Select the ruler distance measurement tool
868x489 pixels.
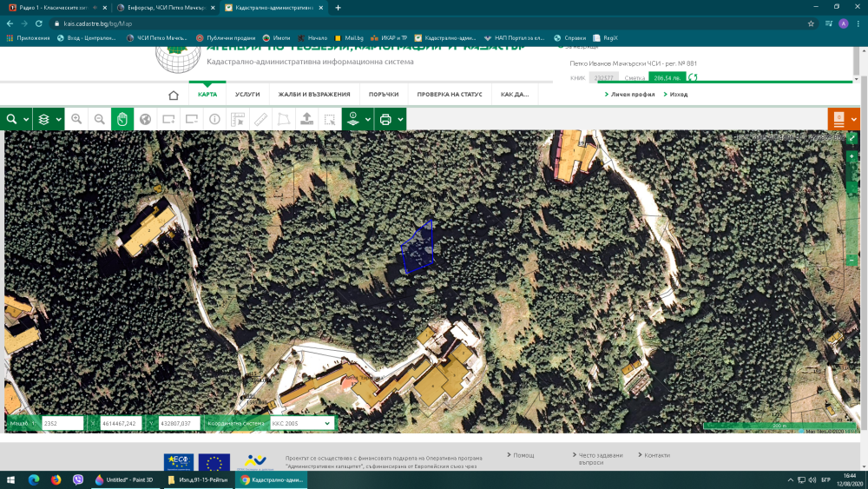click(x=260, y=119)
